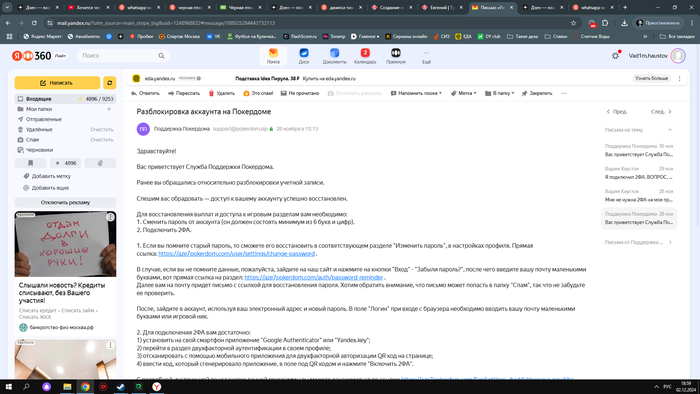Viewport: 700px width, 394px height.
Task: Open Steam from the taskbar
Action: pos(121,387)
